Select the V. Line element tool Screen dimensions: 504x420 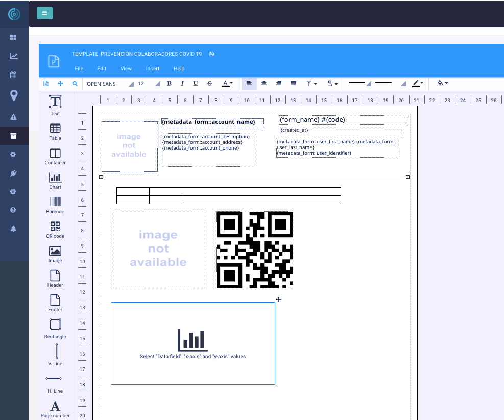coord(55,355)
